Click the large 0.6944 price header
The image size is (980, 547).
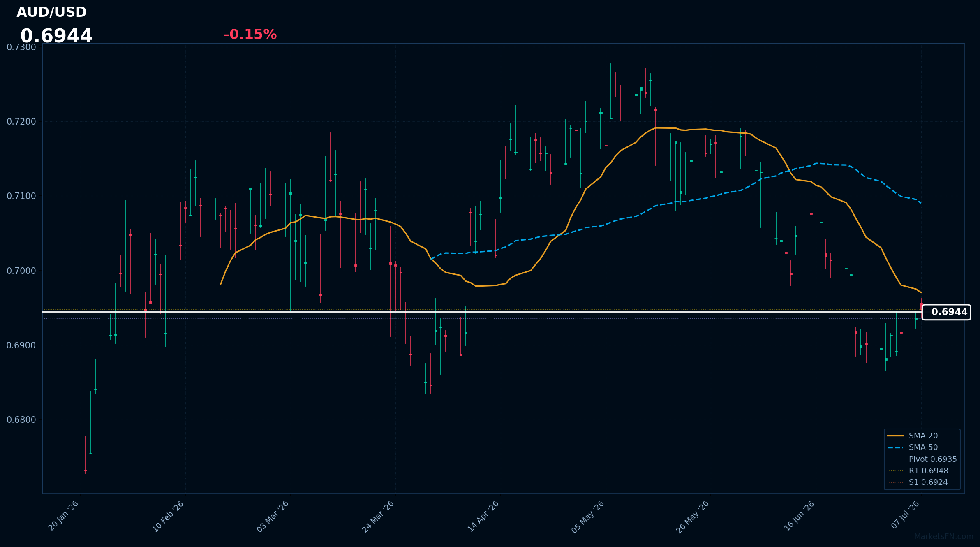point(56,36)
